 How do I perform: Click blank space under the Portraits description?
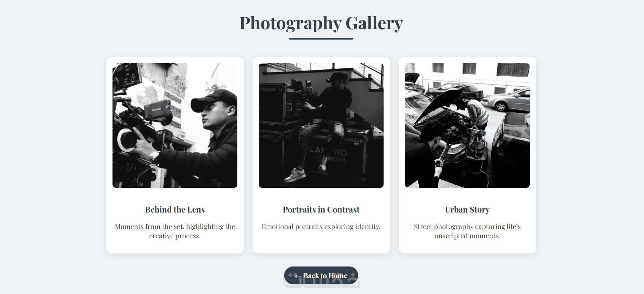(x=321, y=242)
